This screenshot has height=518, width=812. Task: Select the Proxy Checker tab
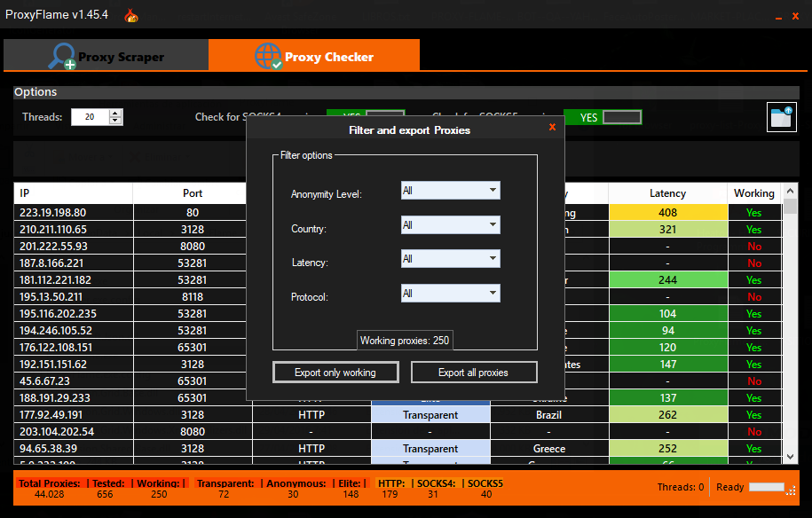pos(314,56)
